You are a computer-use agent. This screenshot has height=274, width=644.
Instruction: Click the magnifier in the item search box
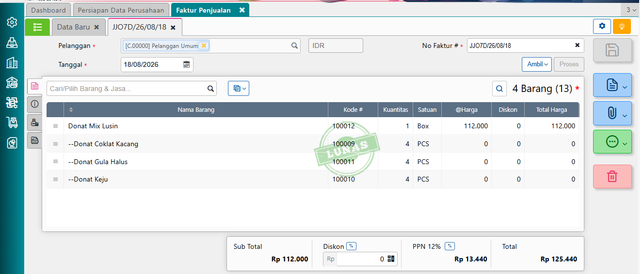[x=210, y=89]
